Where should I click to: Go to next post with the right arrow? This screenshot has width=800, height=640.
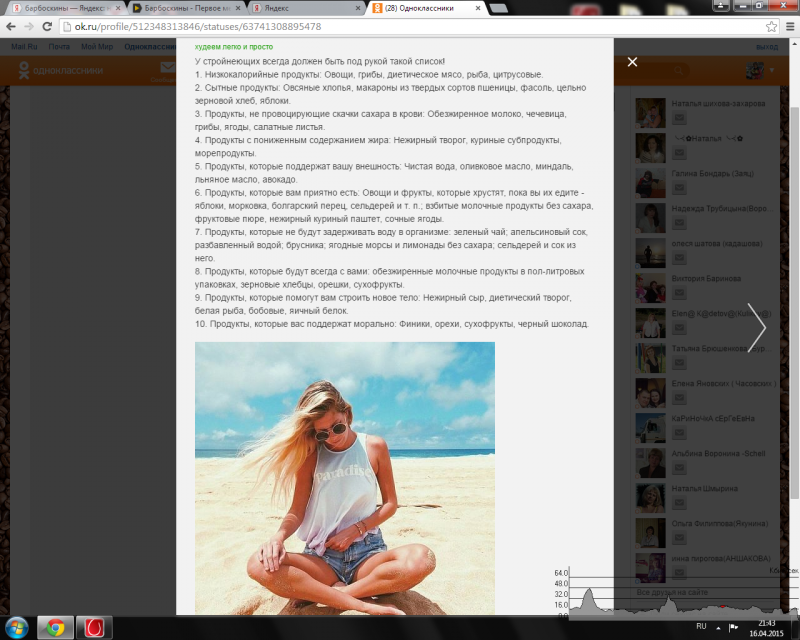[757, 328]
